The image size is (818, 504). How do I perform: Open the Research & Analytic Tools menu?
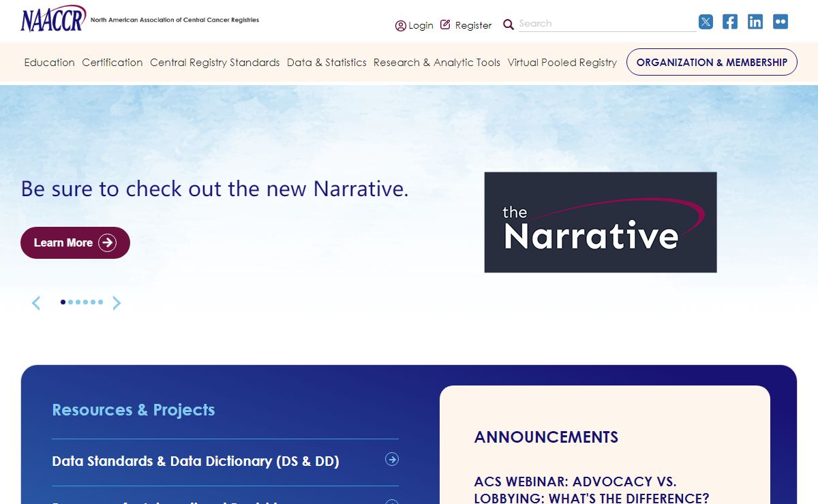point(437,63)
